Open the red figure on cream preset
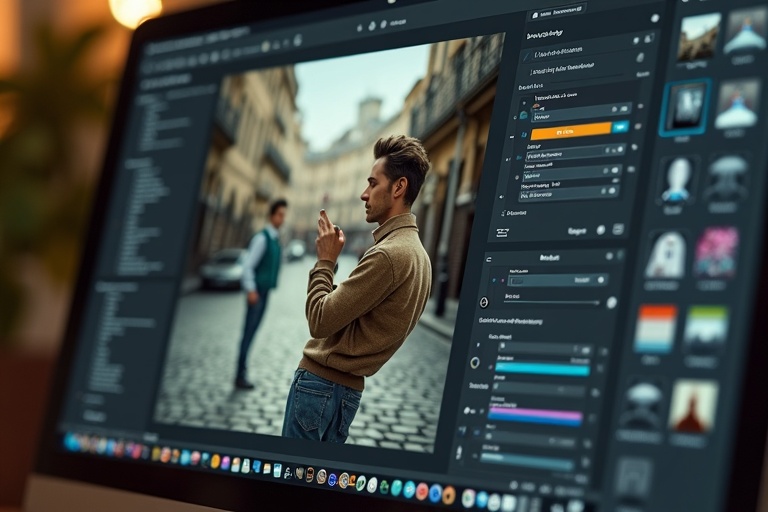Viewport: 768px width, 512px height. (x=693, y=405)
